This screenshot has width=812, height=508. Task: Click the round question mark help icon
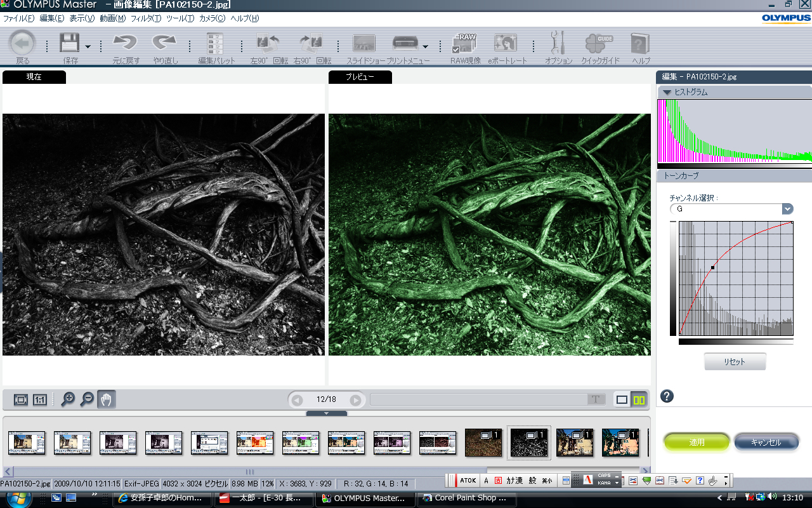click(x=667, y=397)
